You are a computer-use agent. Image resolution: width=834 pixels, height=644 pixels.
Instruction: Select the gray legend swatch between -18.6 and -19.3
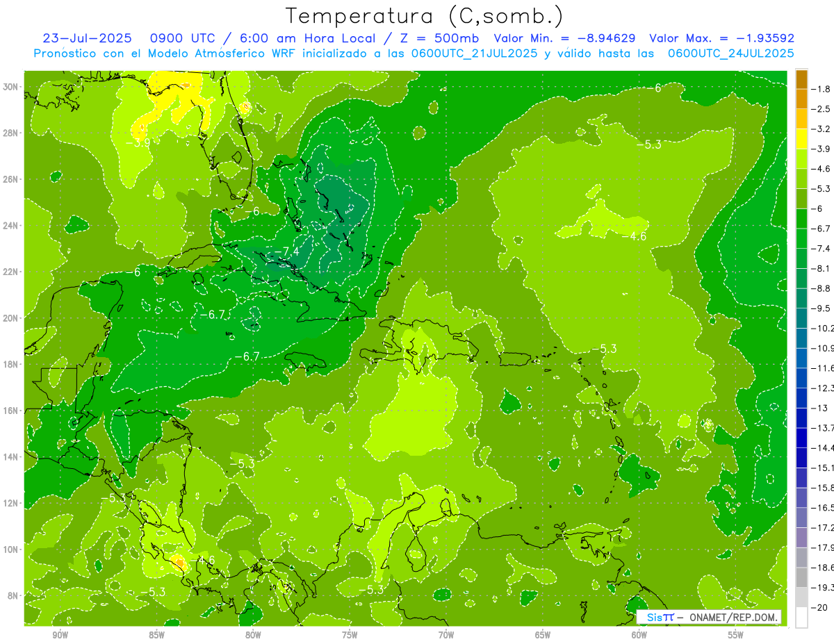point(801,577)
